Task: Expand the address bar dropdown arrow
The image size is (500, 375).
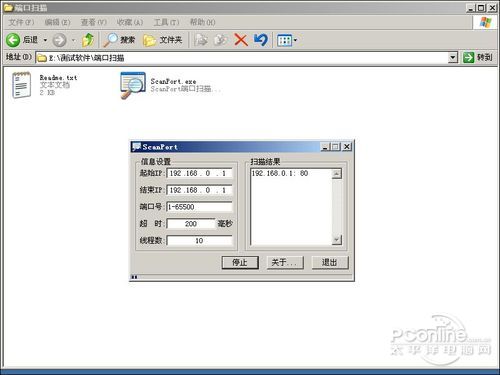Action: coord(452,58)
